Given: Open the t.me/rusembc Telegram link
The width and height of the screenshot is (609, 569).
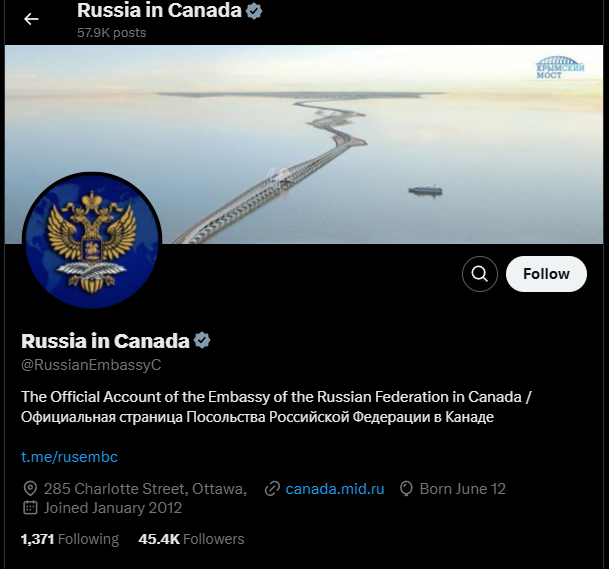Looking at the screenshot, I should (69, 457).
